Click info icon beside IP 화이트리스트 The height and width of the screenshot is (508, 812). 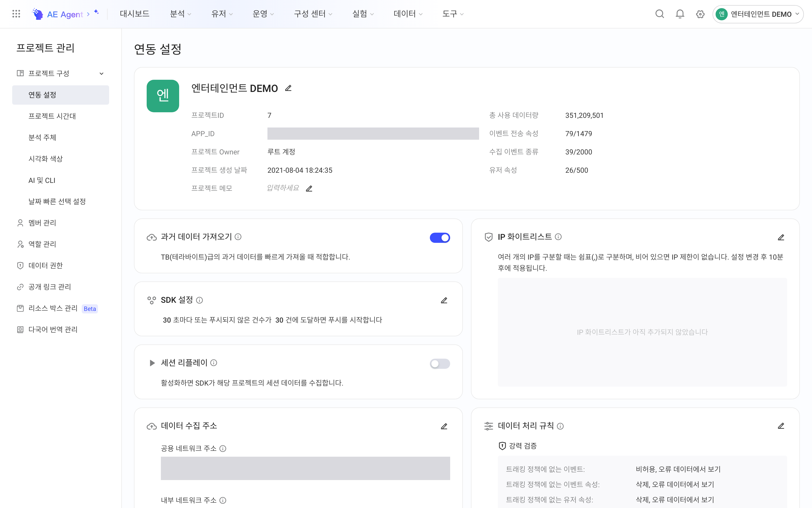pos(558,237)
